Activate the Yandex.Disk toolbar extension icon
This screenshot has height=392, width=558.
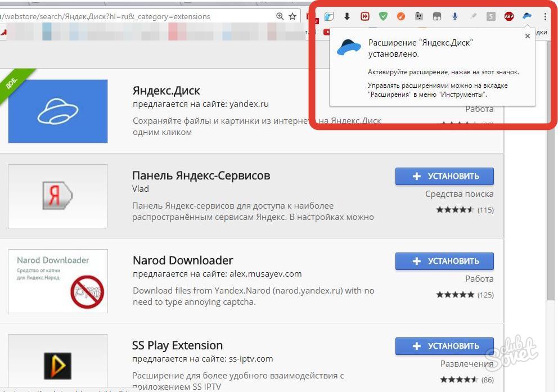point(527,16)
